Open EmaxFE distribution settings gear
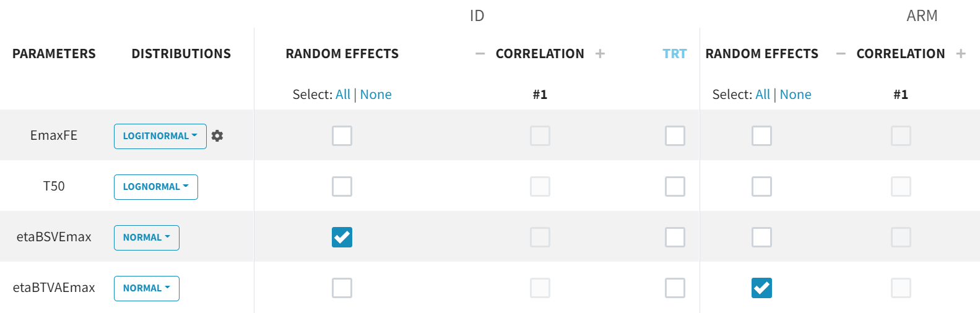Screen dimensions: 980x313 pyautogui.click(x=217, y=136)
